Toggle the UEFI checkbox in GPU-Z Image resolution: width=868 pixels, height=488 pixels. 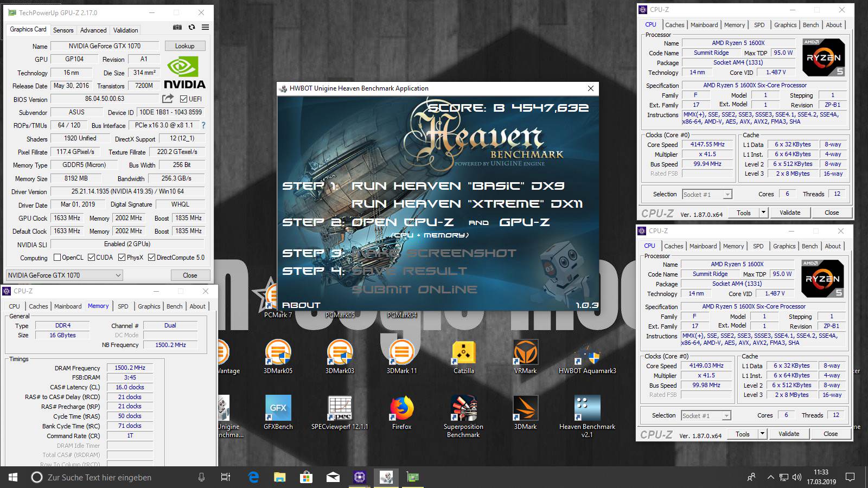point(183,99)
